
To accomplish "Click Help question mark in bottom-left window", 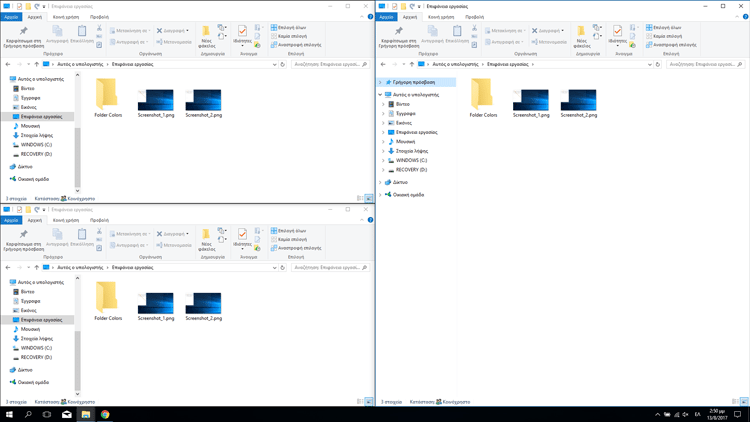I will point(370,220).
